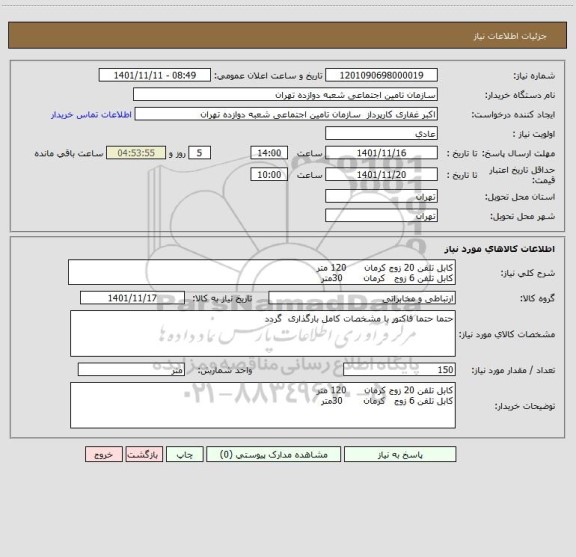576x557 pixels.
Task: Click the شماره نیاز label
Action: pos(534,76)
